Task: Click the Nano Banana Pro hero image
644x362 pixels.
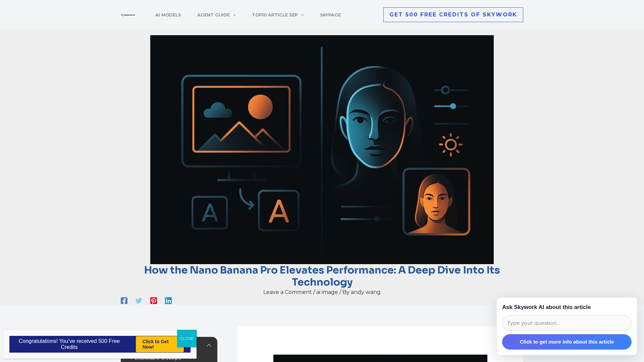Action: point(322,149)
